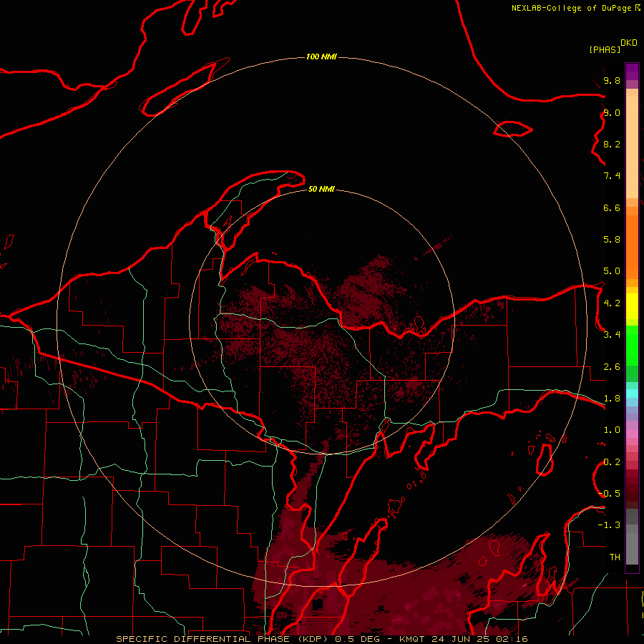This screenshot has height=644, width=644.
Task: Click the NEXLAB-College of DuPage label
Action: point(572,8)
